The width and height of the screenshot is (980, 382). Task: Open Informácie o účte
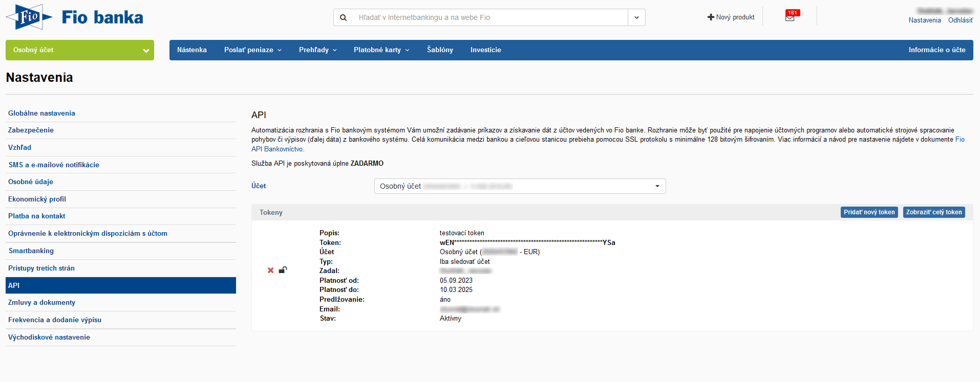pos(937,50)
